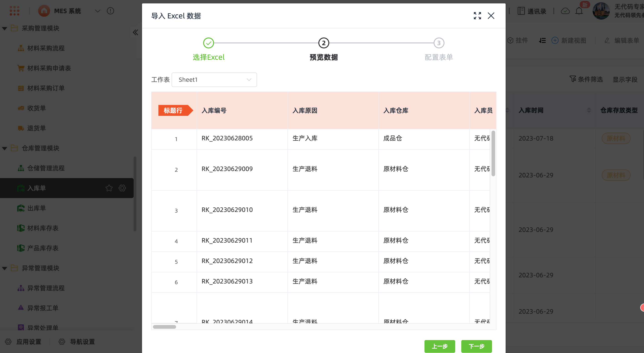Open the Sheet1 worksheet dropdown
The height and width of the screenshot is (353, 644).
click(x=214, y=80)
